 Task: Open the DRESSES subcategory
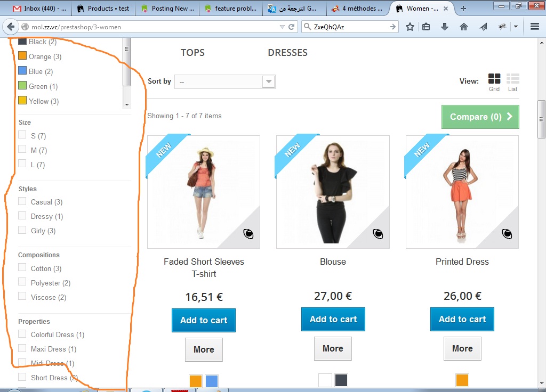(x=287, y=53)
